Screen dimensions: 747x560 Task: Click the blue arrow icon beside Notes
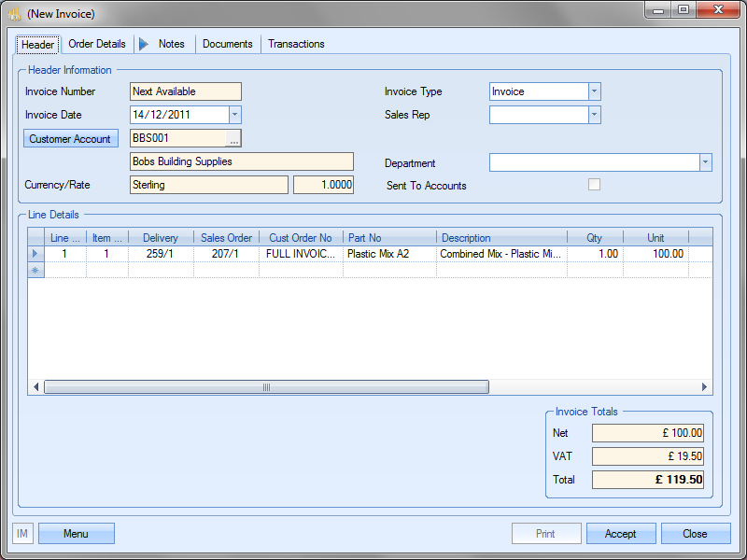[144, 44]
